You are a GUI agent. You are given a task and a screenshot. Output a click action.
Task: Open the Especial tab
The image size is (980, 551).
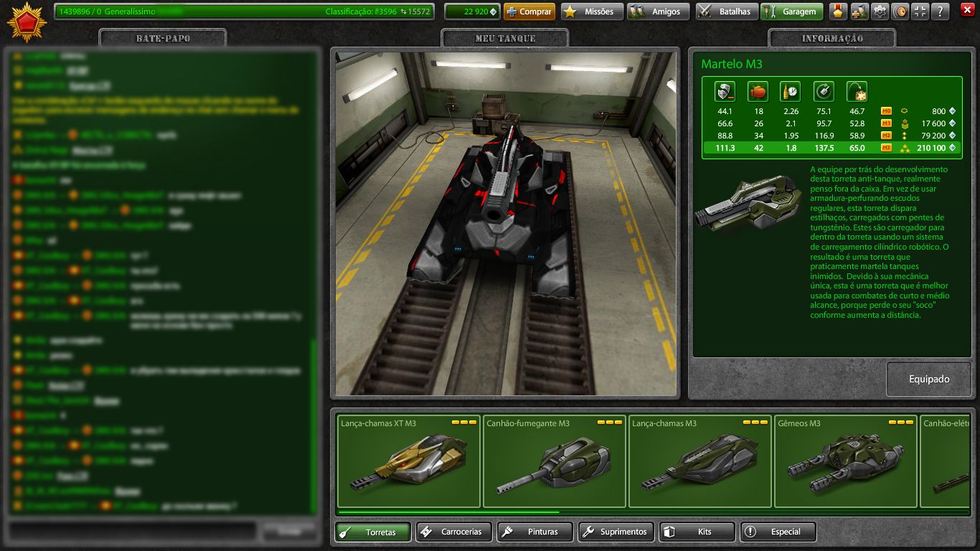(778, 532)
